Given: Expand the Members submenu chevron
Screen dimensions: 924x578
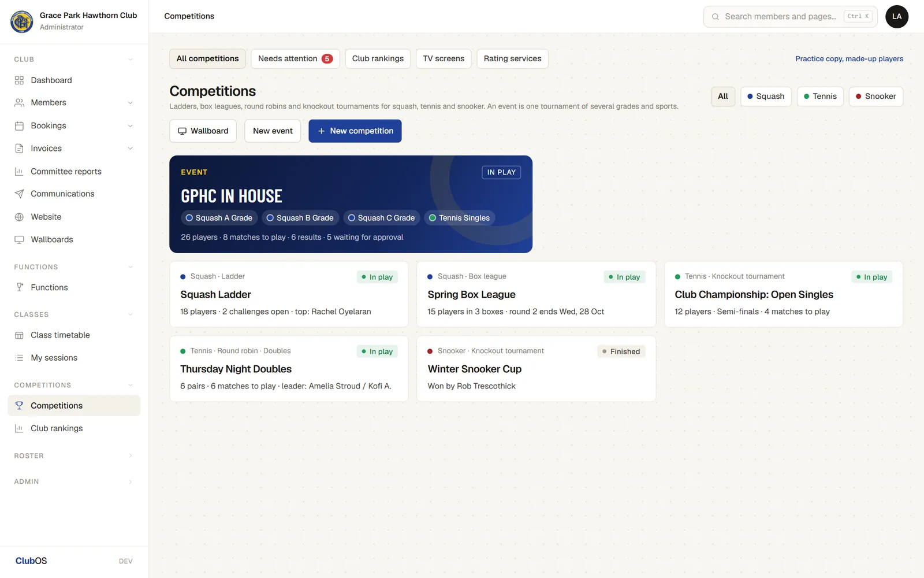Looking at the screenshot, I should point(130,103).
